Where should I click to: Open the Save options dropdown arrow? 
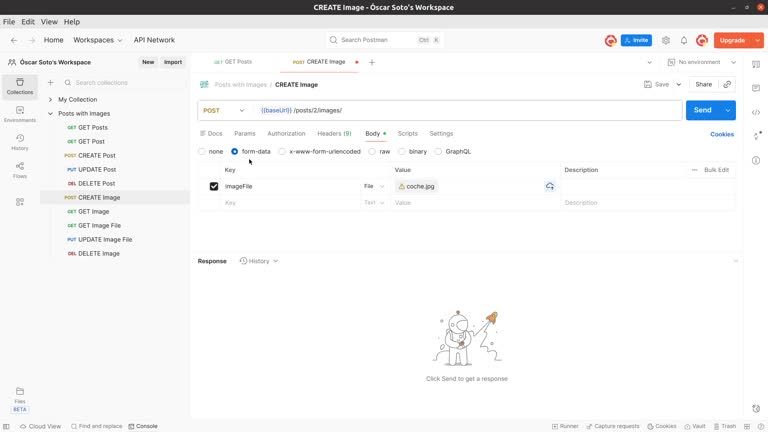coord(679,84)
